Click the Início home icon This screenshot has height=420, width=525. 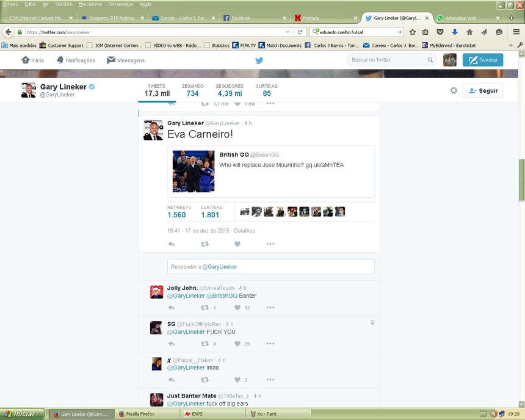point(26,60)
